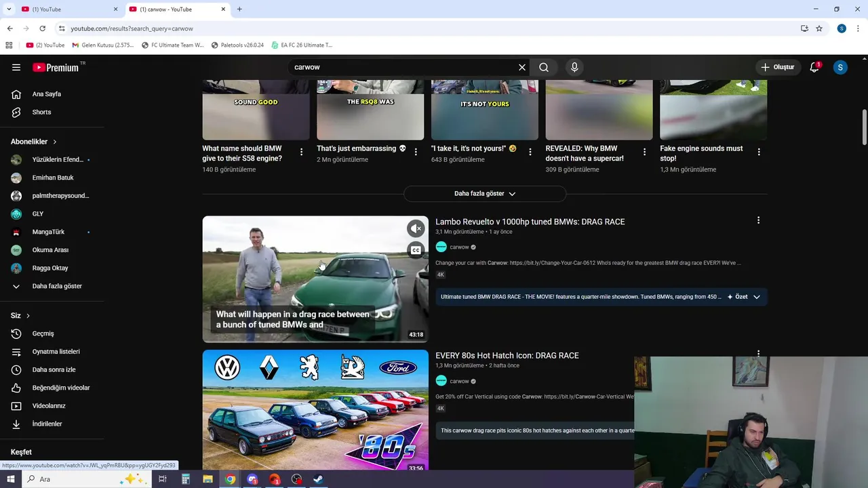Bookmark this page with the star
This screenshot has height=488, width=868.
[x=819, y=28]
